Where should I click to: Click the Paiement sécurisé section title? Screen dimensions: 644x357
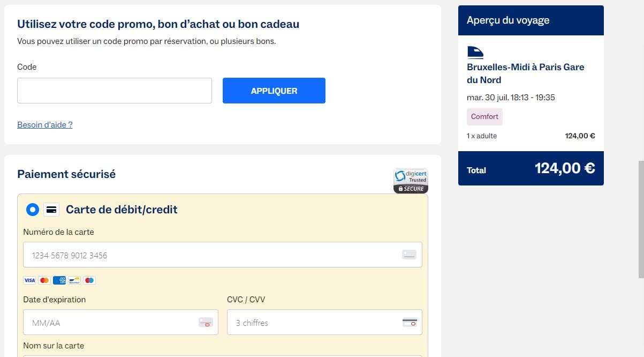tap(66, 174)
